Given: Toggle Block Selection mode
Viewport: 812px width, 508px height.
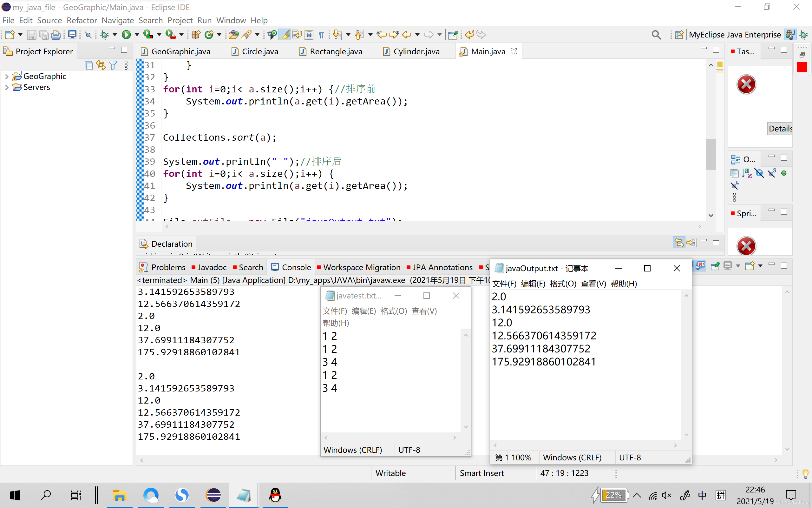Looking at the screenshot, I should [x=309, y=35].
